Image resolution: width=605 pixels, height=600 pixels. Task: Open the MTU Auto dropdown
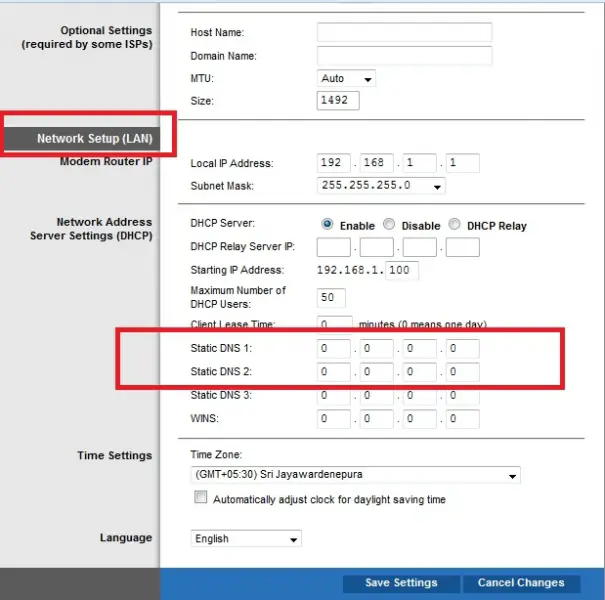tap(346, 78)
